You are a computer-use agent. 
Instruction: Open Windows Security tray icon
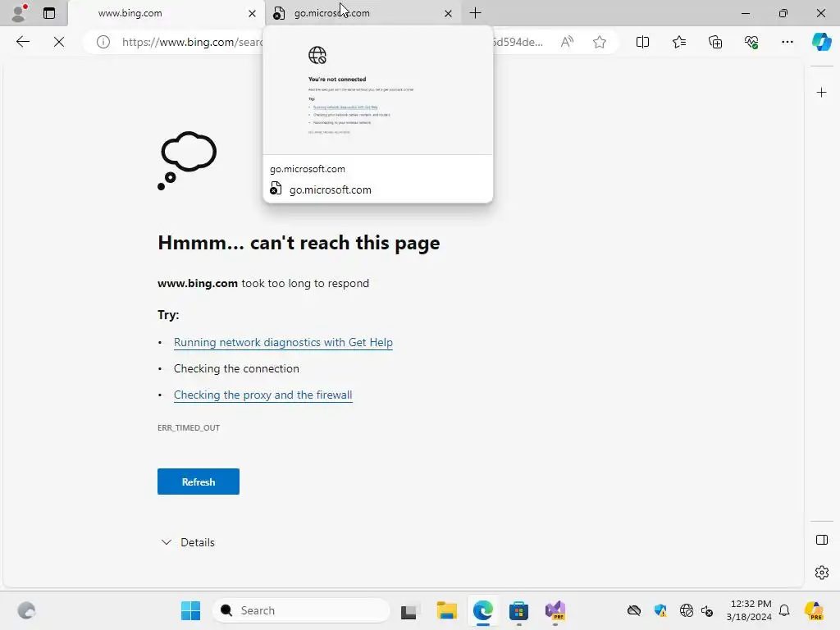(x=660, y=610)
